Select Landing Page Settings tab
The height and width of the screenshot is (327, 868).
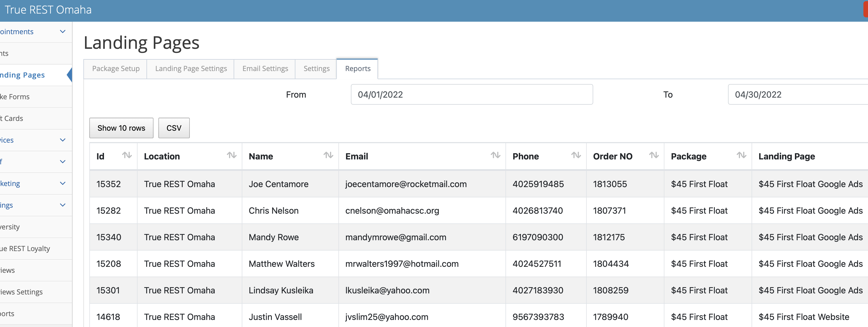point(191,69)
